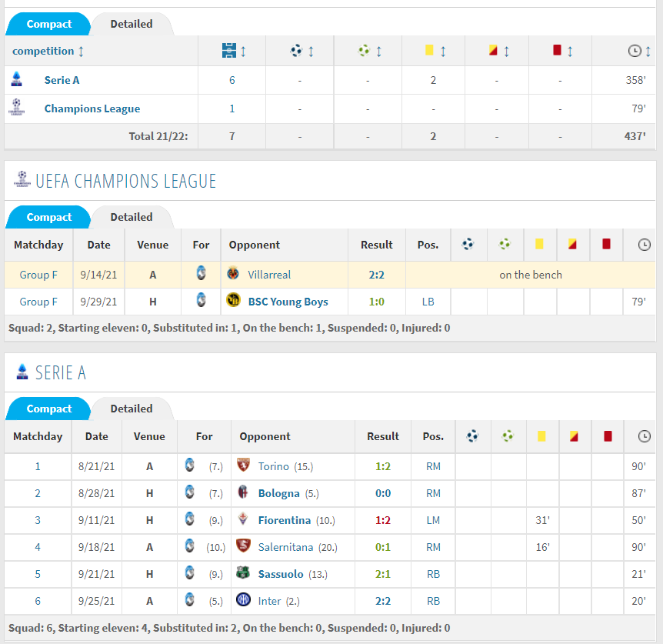Select Compact tab under Champions League
The image size is (663, 644).
point(48,217)
